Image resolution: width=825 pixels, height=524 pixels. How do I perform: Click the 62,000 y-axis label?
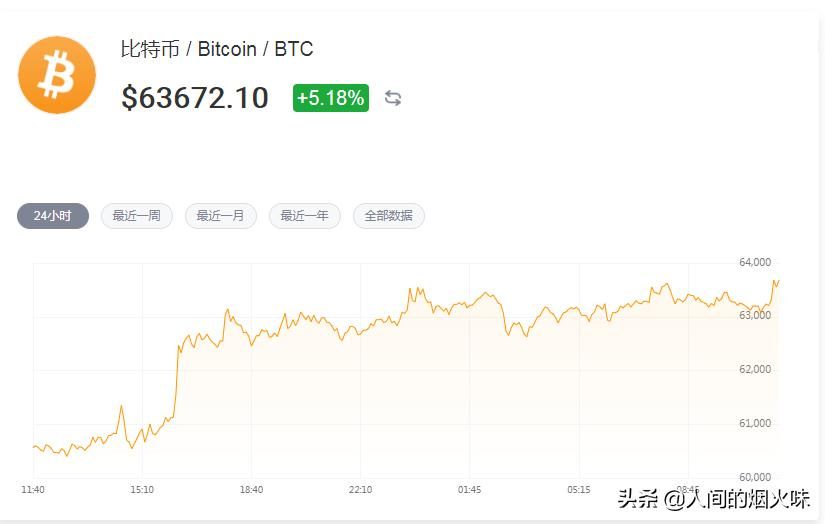[755, 369]
